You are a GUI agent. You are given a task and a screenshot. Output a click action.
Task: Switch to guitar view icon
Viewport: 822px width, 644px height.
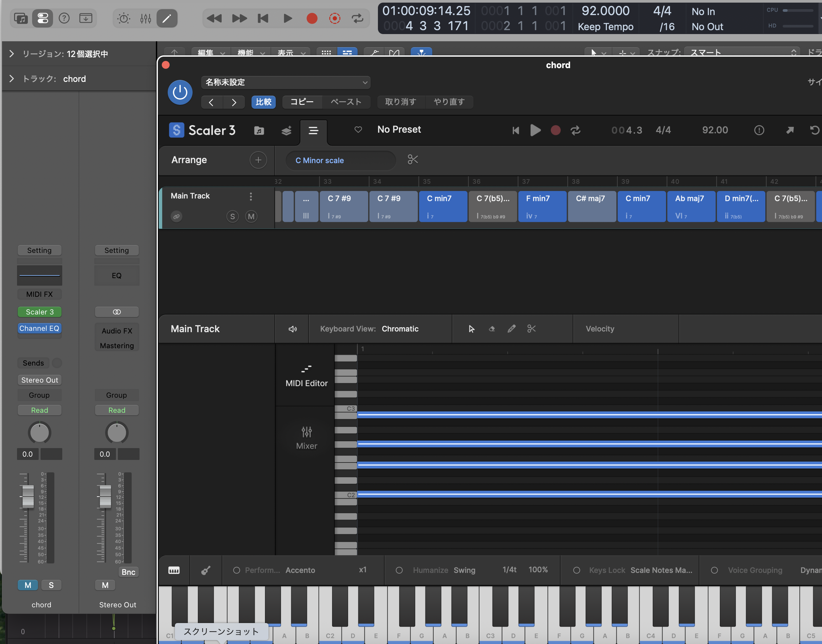[x=206, y=571]
